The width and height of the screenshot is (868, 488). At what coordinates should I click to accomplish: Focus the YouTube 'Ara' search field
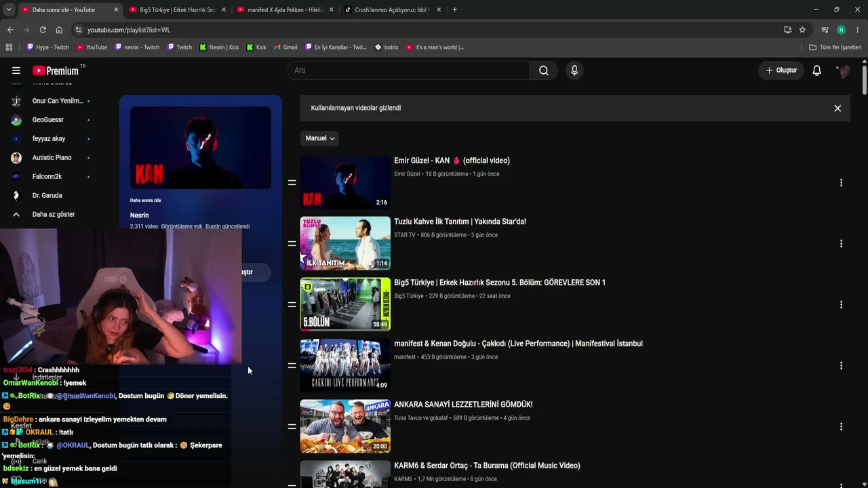(408, 70)
